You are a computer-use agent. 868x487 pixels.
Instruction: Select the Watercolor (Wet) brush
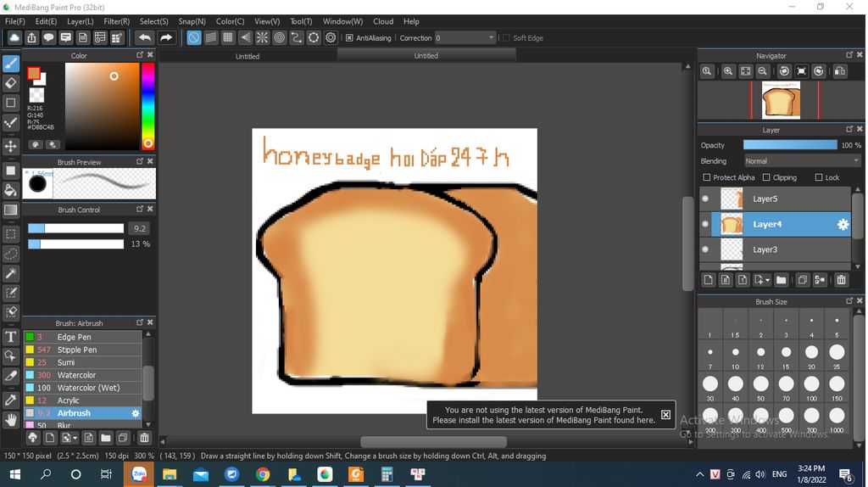click(x=82, y=388)
